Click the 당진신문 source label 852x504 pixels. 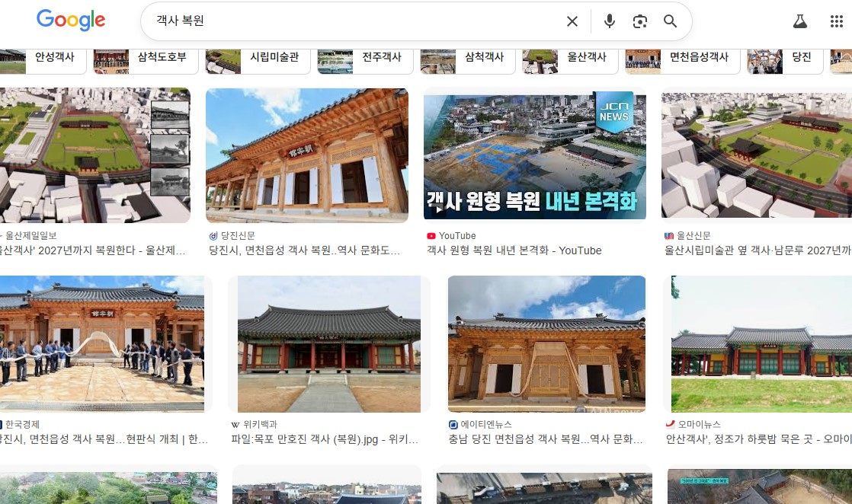238,236
